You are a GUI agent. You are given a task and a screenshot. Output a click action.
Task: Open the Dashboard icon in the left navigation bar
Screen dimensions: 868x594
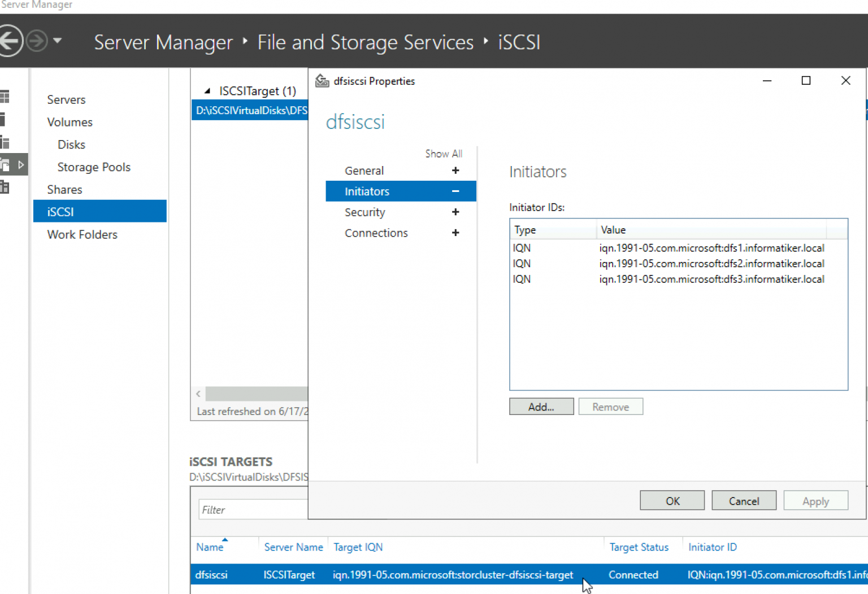[x=6, y=96]
